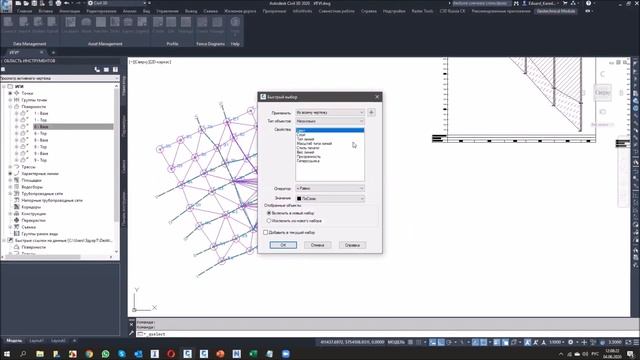Check Добавить в текущий набор checkbox
The width and height of the screenshot is (640, 360).
pyautogui.click(x=266, y=232)
